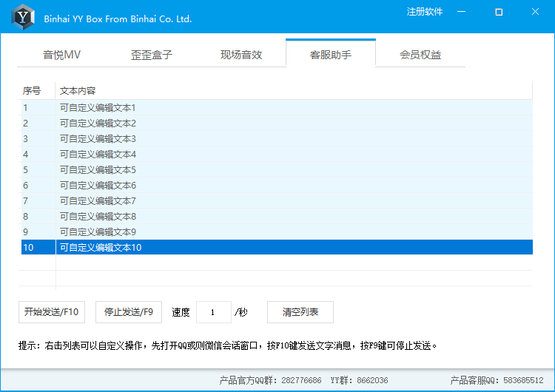Click highlighted row 可自定义编辑文本10
This screenshot has width=555, height=392.
(101, 247)
